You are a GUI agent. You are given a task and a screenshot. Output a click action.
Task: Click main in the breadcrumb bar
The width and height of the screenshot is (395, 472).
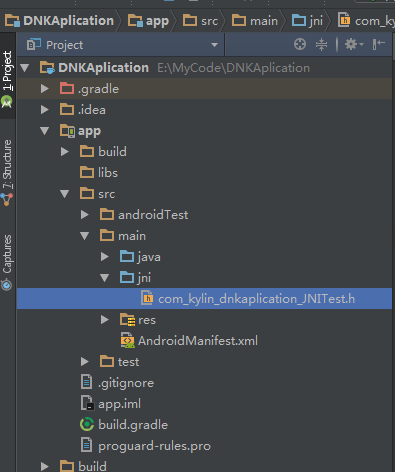[x=255, y=21]
